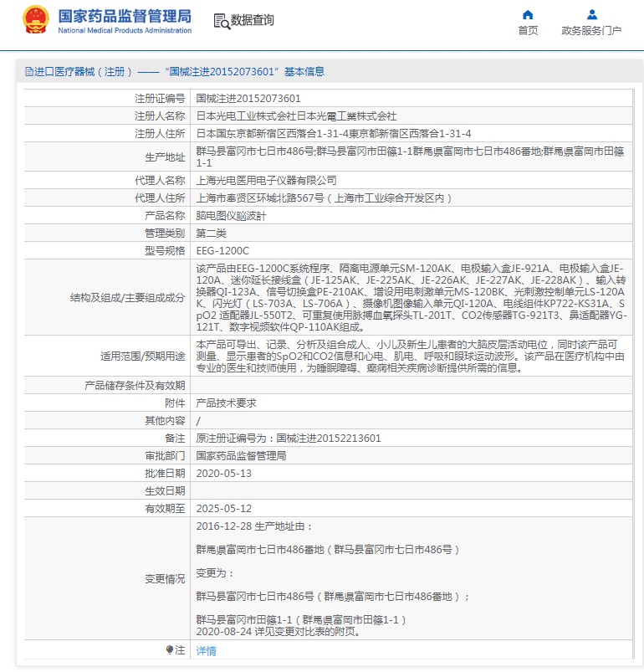Click the document icon before 进口医疗器械
644x672 pixels.
tap(28, 72)
